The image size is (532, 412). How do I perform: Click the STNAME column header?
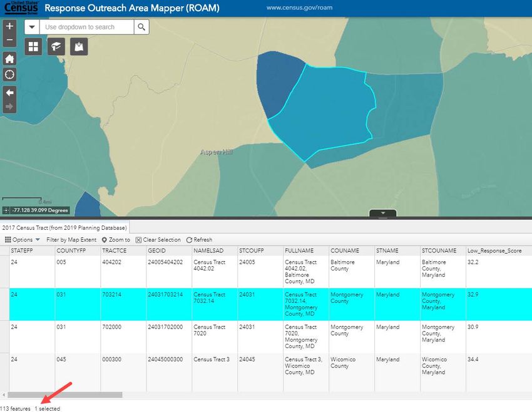[397, 250]
